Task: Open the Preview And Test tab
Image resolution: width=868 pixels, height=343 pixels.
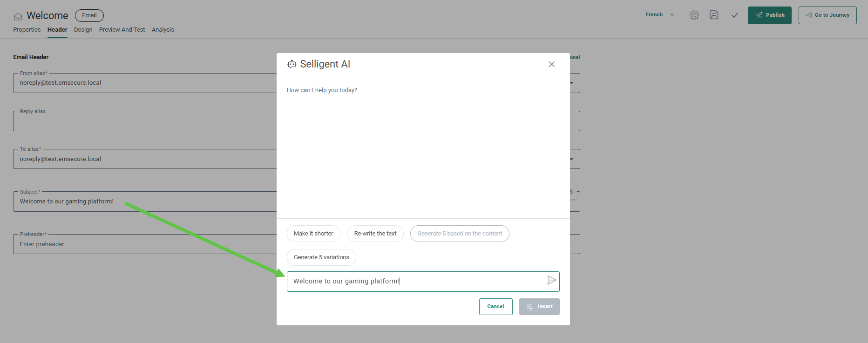Action: tap(122, 30)
